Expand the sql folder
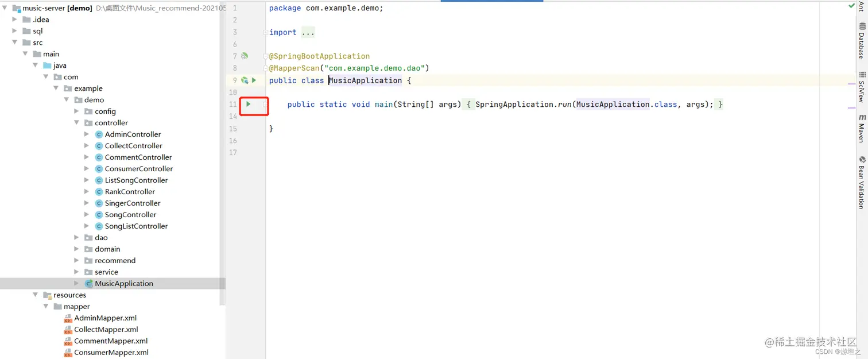 [15, 31]
